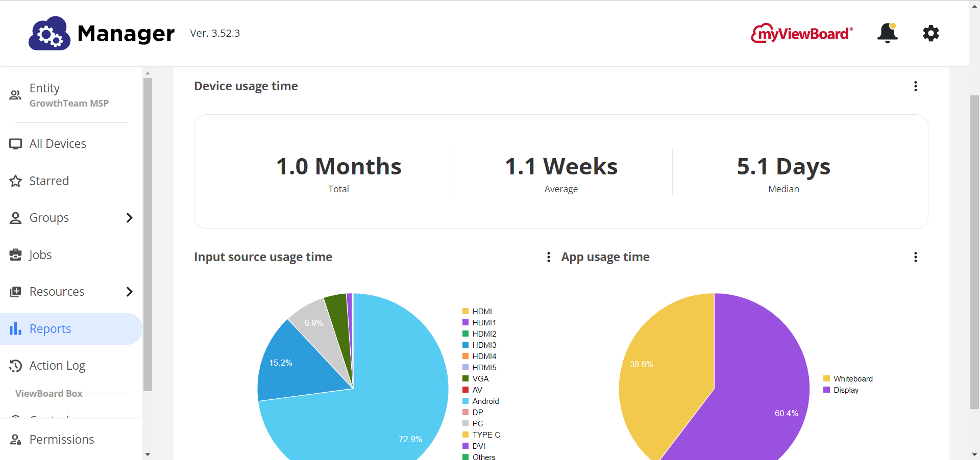Toggle HDMI2 legend entry
The image size is (980, 460).
[479, 334]
